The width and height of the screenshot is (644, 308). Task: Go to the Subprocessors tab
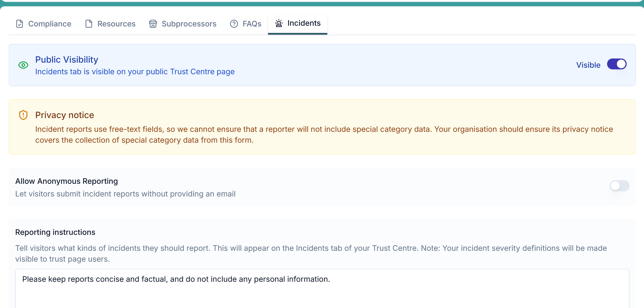pyautogui.click(x=182, y=24)
